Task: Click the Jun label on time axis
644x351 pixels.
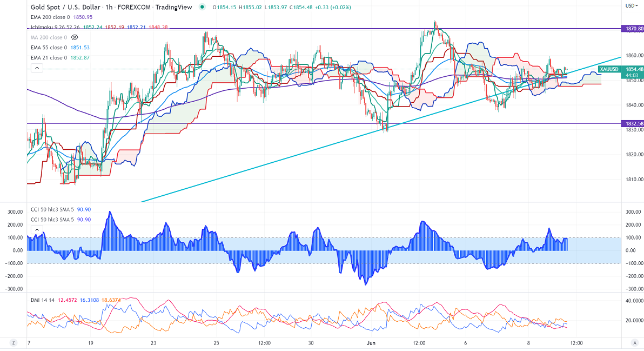Action: pyautogui.click(x=371, y=343)
